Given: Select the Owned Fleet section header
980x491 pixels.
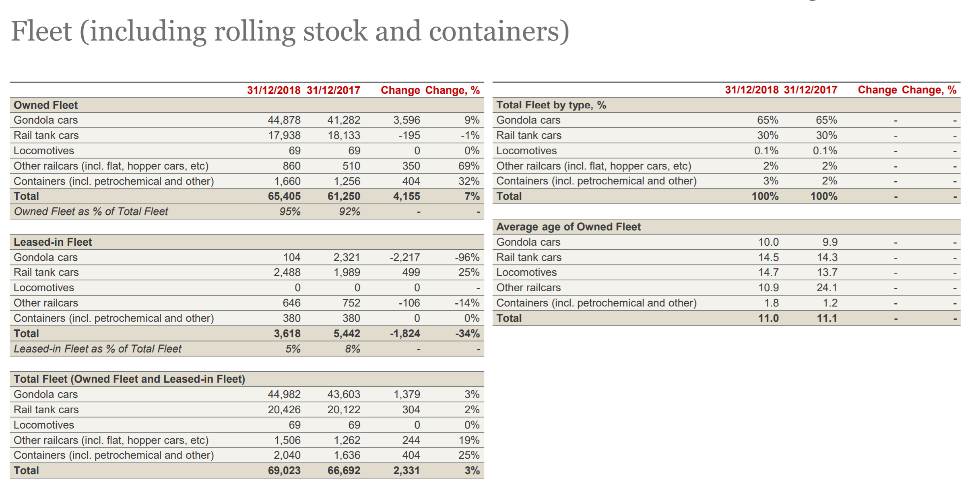Looking at the screenshot, I should 45,105.
